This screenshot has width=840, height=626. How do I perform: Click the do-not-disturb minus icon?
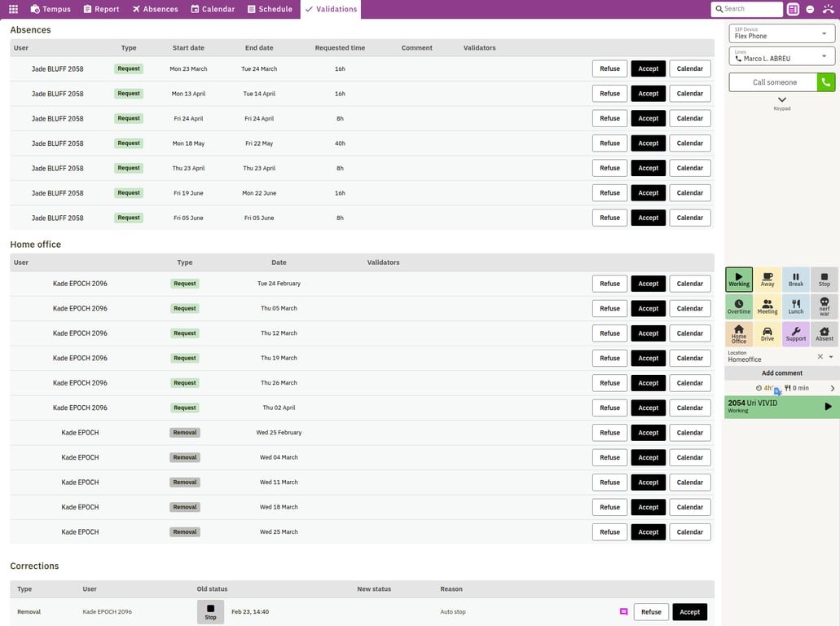click(x=810, y=9)
